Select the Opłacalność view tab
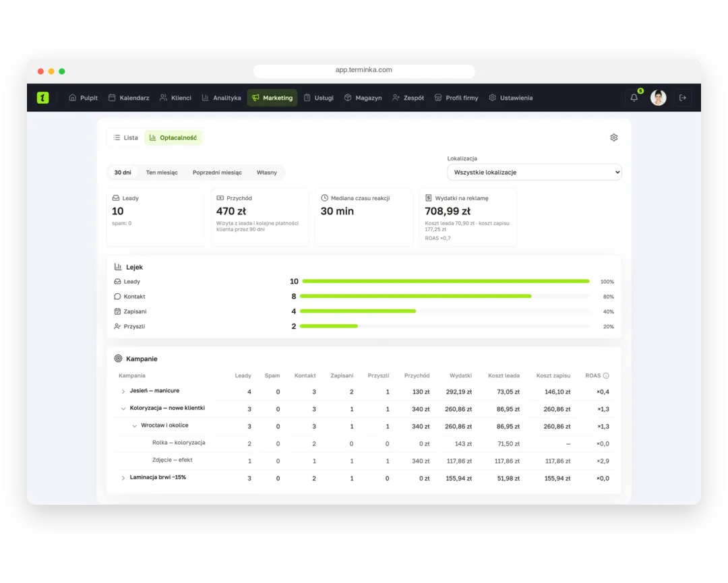Screen dimensions: 728x583 (x=173, y=137)
